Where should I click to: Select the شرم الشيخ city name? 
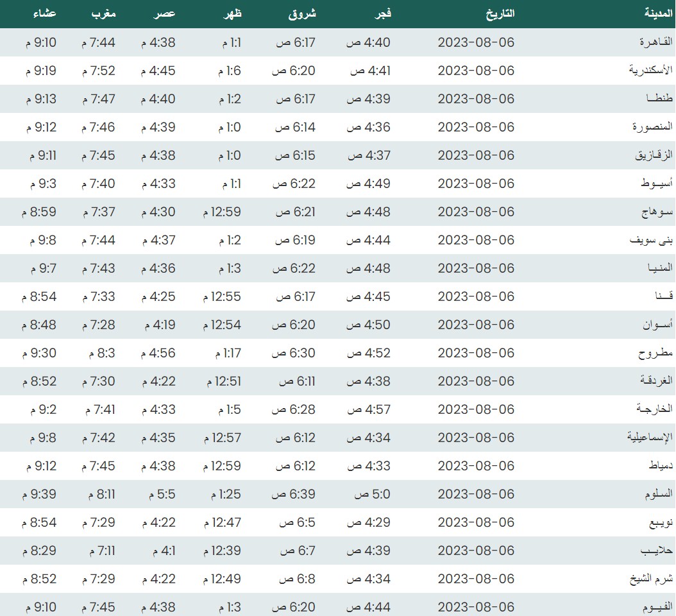tap(651, 579)
